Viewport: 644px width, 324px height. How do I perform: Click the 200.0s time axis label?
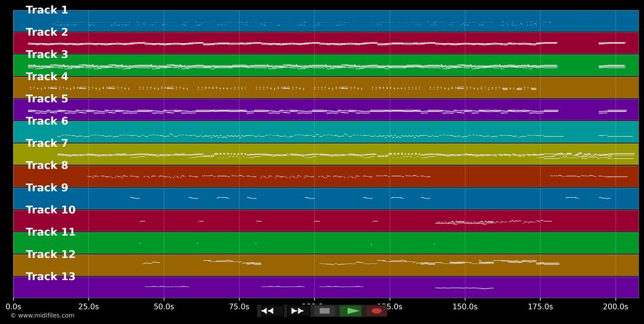615,306
